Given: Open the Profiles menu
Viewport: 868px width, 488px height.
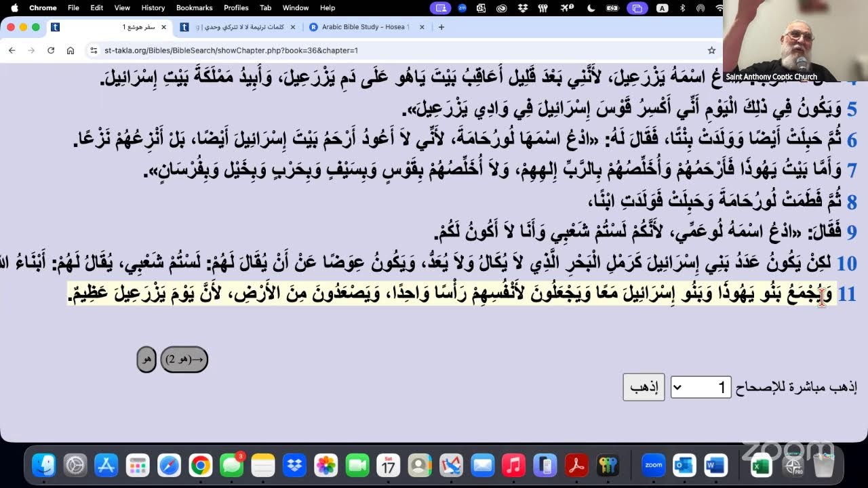Looking at the screenshot, I should pos(236,8).
